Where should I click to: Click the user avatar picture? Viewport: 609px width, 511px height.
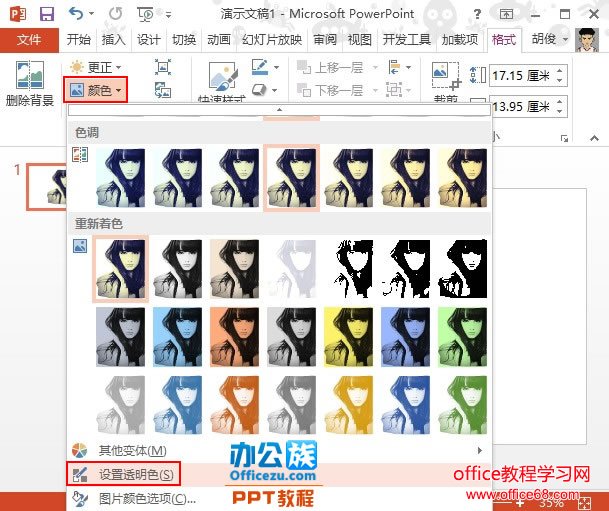tap(586, 40)
